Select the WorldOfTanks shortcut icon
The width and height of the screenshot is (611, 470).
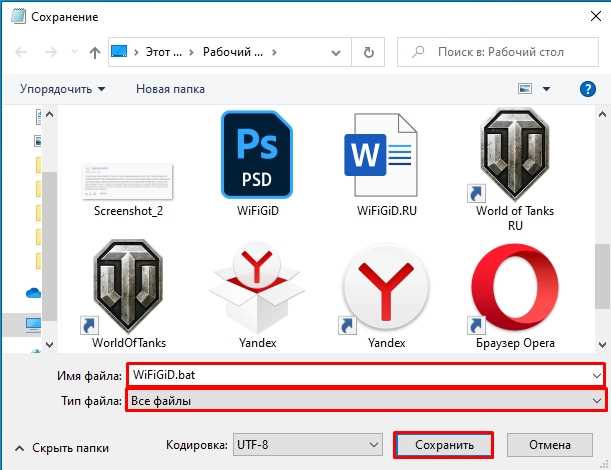(128, 286)
